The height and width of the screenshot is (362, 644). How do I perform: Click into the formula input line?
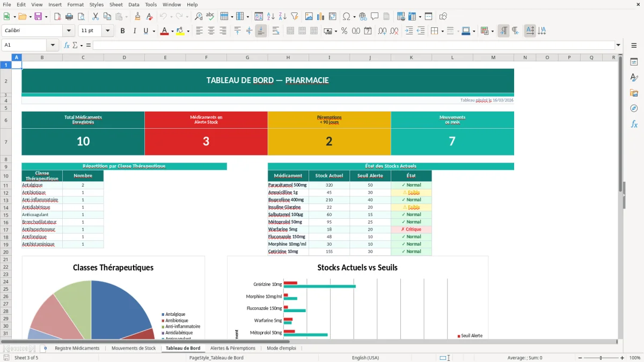pyautogui.click(x=353, y=45)
